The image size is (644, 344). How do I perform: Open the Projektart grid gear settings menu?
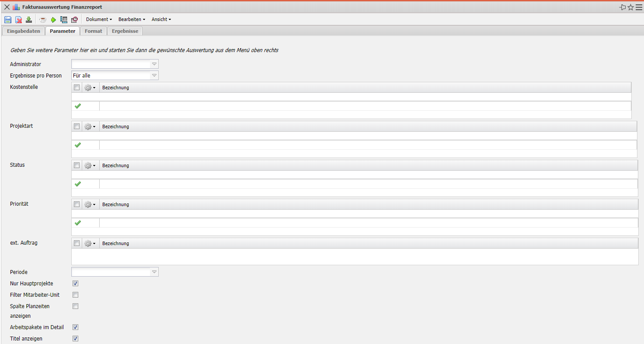[x=90, y=126]
